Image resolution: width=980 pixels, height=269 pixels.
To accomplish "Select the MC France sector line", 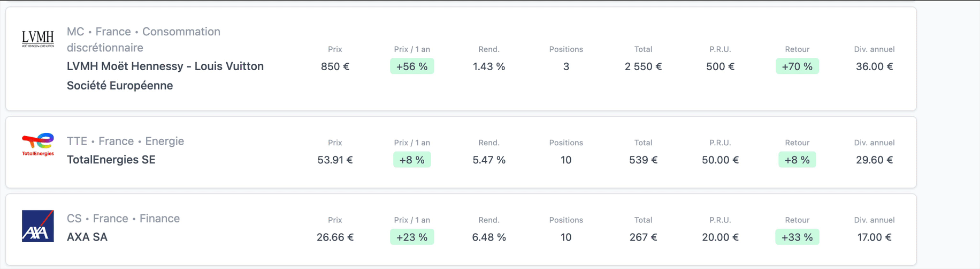I will [x=143, y=32].
